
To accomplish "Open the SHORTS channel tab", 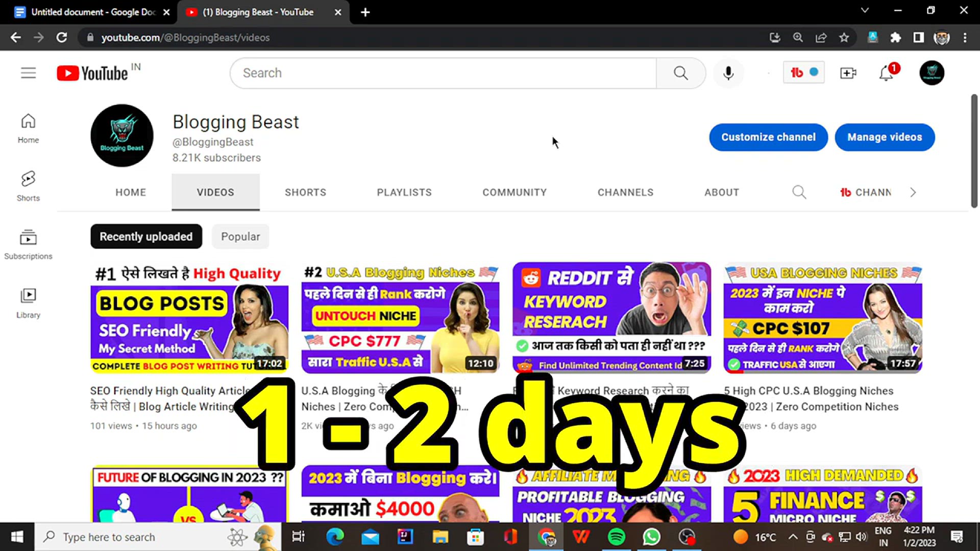I will click(x=305, y=192).
